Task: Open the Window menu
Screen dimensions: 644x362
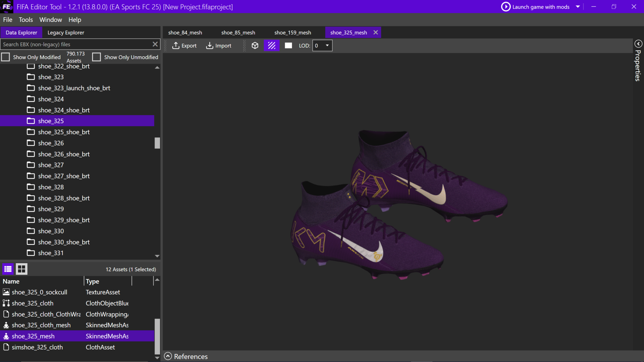Action: click(x=51, y=20)
